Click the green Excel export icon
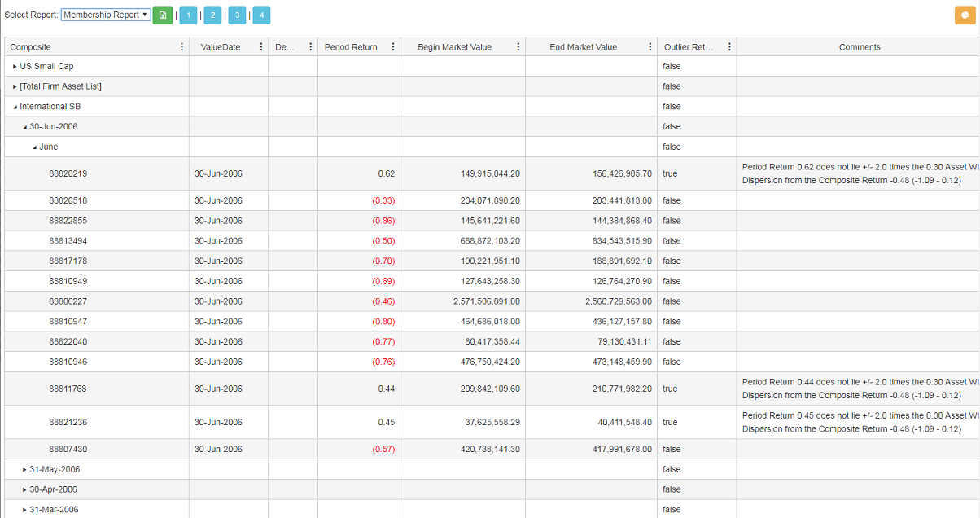This screenshot has width=980, height=518. pyautogui.click(x=163, y=15)
